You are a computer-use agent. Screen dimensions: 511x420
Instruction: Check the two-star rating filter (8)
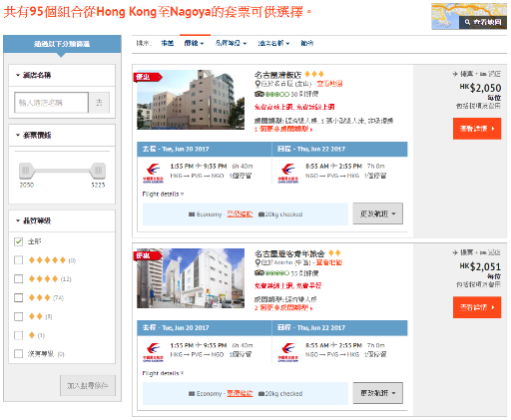[x=19, y=316]
